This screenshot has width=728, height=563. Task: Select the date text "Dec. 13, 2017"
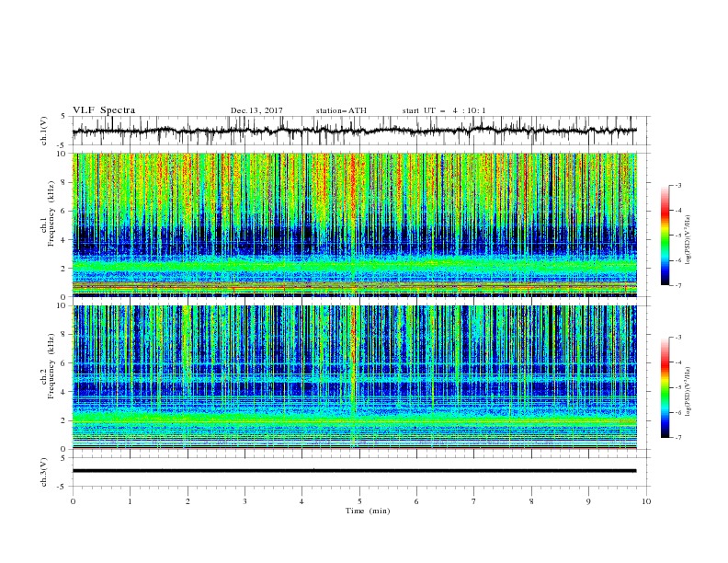pos(256,110)
